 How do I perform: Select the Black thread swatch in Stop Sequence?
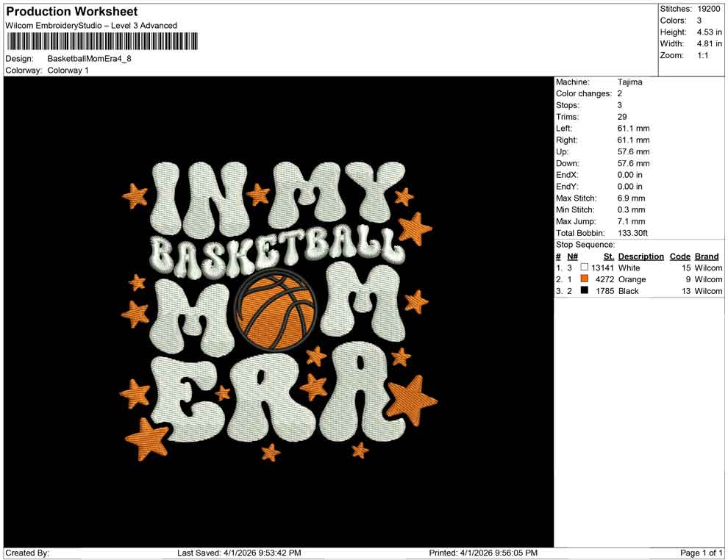[x=586, y=291]
